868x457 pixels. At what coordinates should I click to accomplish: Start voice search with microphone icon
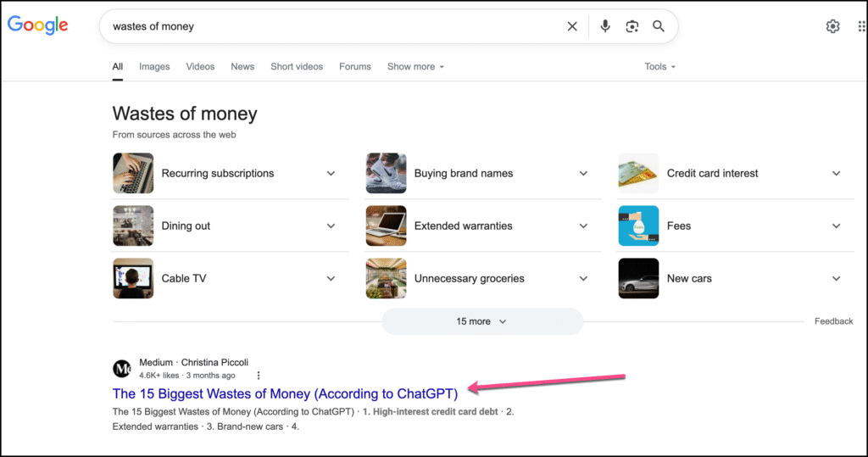tap(605, 26)
